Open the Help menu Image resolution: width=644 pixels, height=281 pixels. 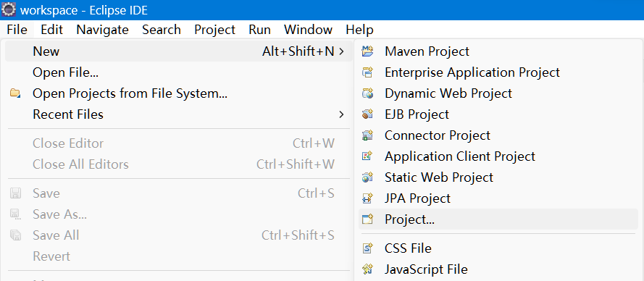pyautogui.click(x=359, y=30)
